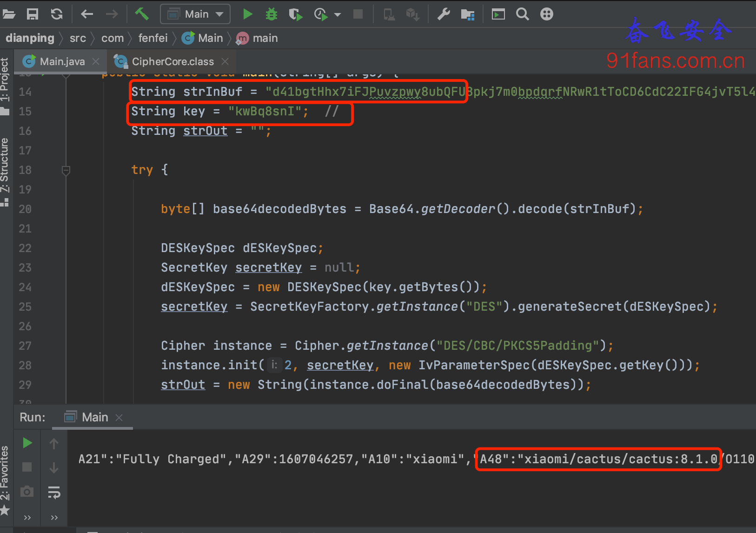This screenshot has width=756, height=533.
Task: Run Main with the green play button
Action: [248, 14]
